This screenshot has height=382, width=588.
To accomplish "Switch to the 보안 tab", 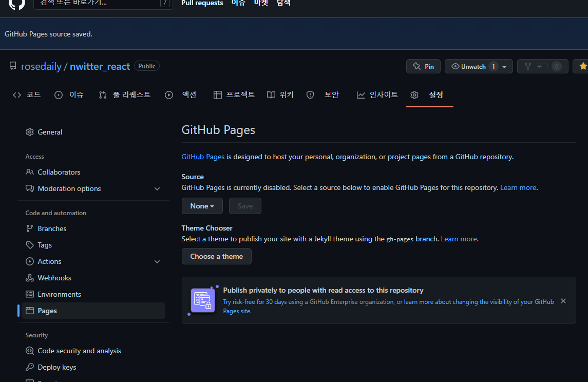I will pyautogui.click(x=323, y=95).
